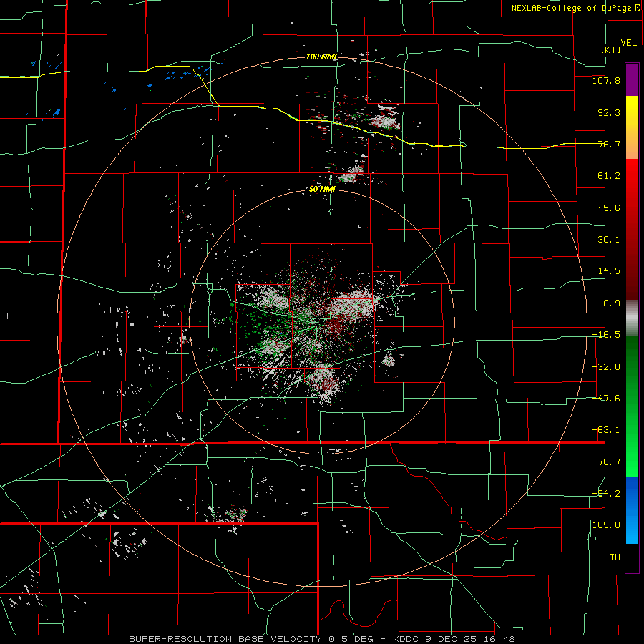Click the 76.7 velocity scale value
The height and width of the screenshot is (644, 644).
tap(609, 144)
